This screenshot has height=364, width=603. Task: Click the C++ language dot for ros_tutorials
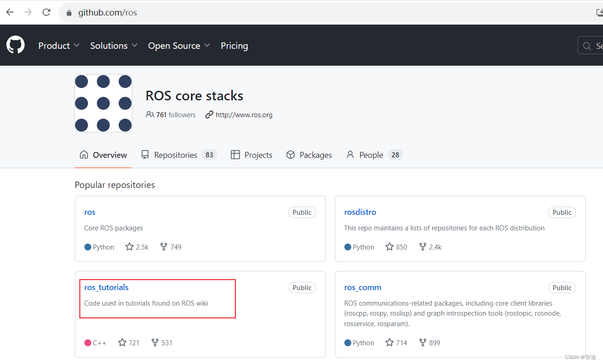[x=88, y=343]
